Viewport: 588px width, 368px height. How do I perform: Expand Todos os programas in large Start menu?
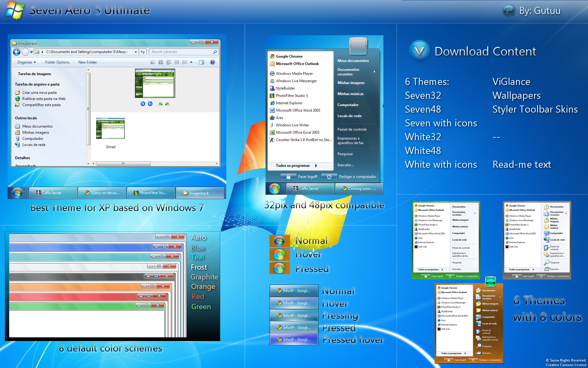pos(296,166)
